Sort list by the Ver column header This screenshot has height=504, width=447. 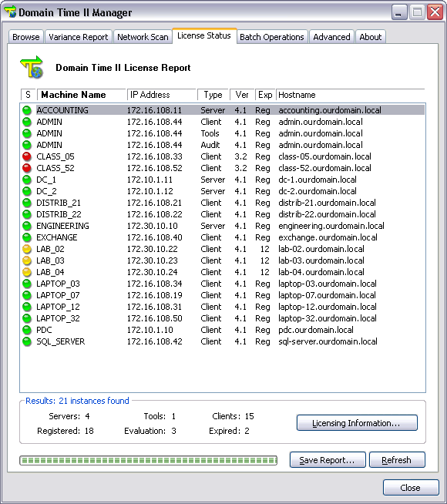coord(242,95)
